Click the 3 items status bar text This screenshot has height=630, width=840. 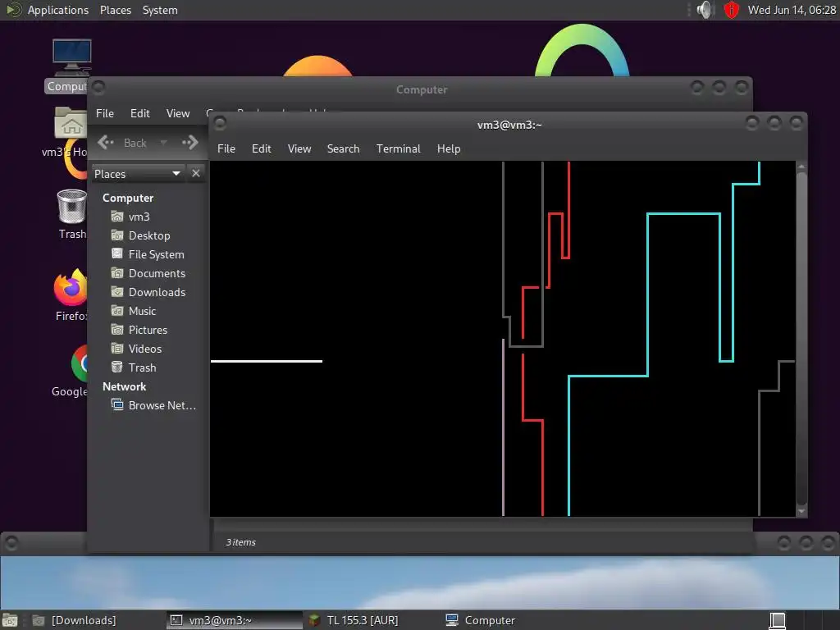coord(240,542)
